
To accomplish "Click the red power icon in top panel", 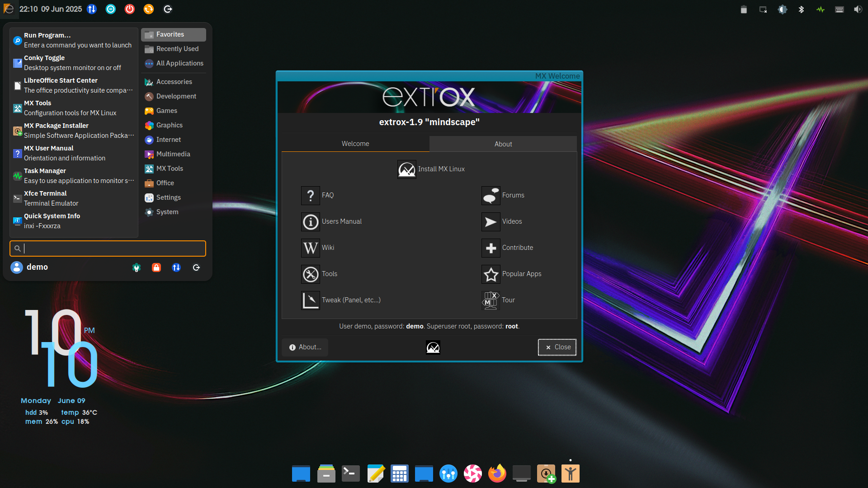I will click(130, 9).
